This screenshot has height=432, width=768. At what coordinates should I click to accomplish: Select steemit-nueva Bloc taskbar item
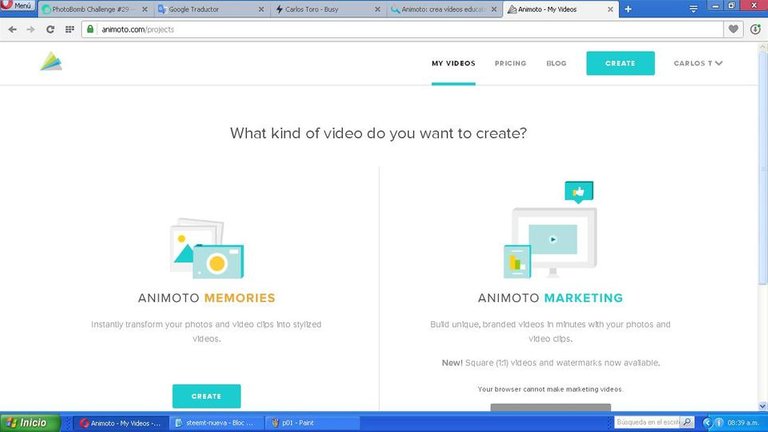click(216, 423)
